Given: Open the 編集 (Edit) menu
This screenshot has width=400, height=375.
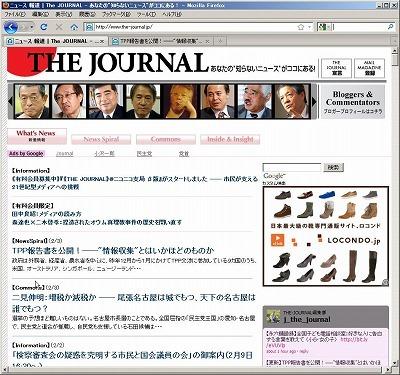Looking at the screenshot, I should (40, 14).
